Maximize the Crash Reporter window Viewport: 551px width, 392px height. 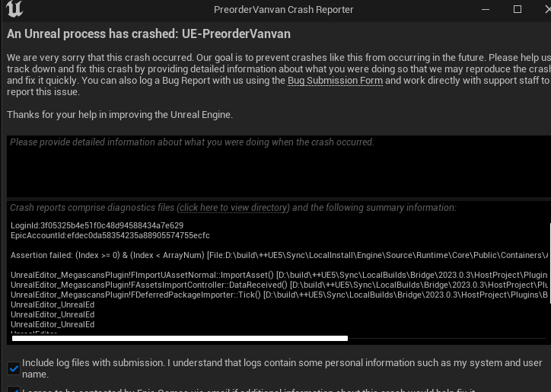[518, 9]
